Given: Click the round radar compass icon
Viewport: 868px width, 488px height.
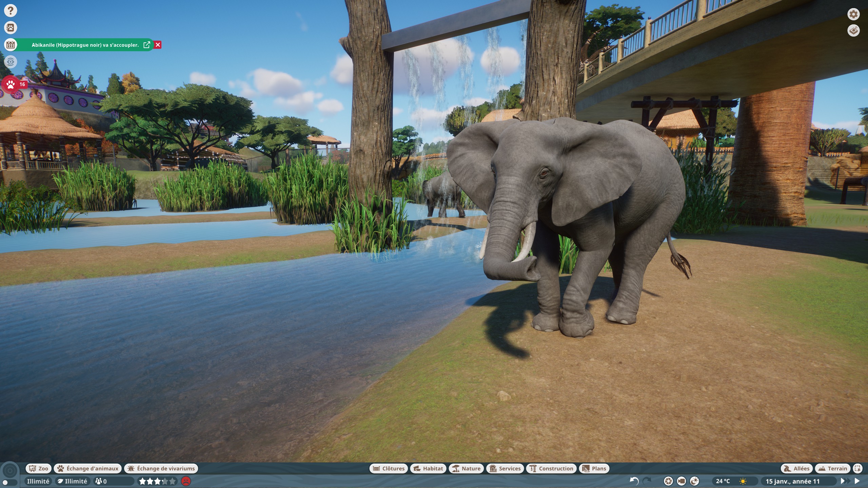Looking at the screenshot, I should tap(10, 471).
